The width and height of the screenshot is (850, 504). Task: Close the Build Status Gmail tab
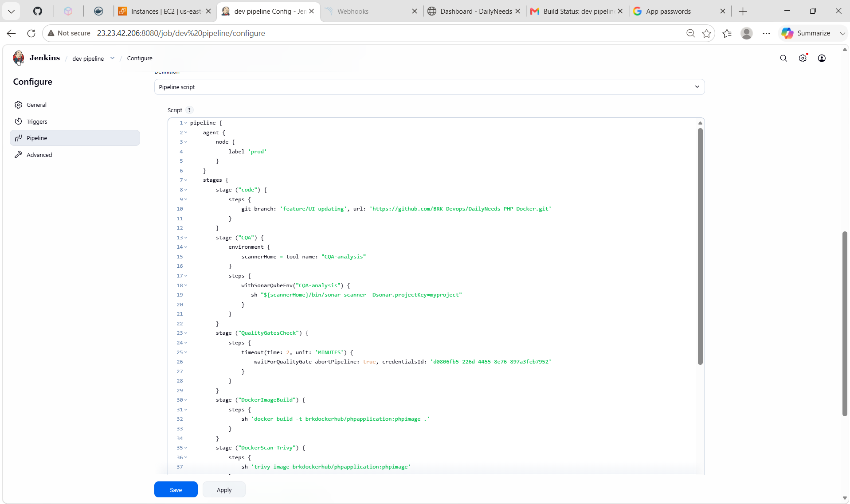[620, 11]
